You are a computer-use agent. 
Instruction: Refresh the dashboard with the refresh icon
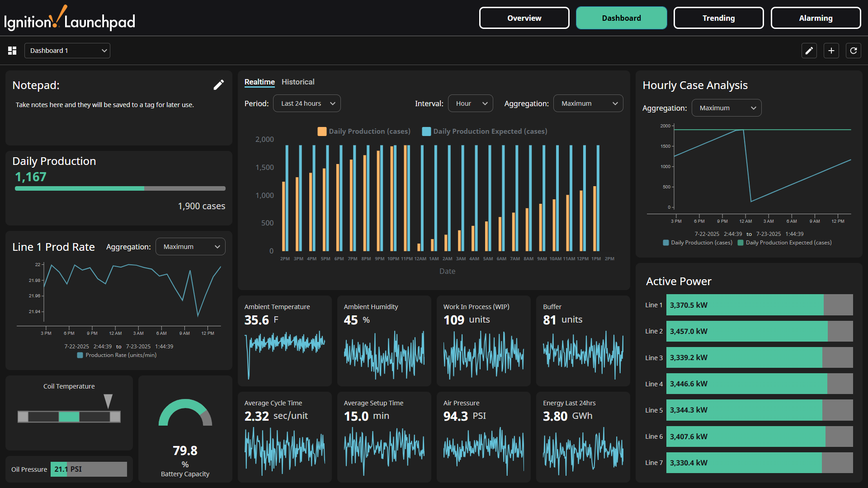[853, 51]
